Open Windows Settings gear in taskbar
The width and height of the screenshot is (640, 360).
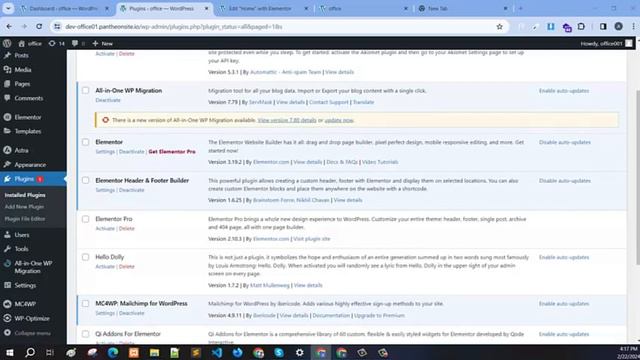tap(300, 352)
